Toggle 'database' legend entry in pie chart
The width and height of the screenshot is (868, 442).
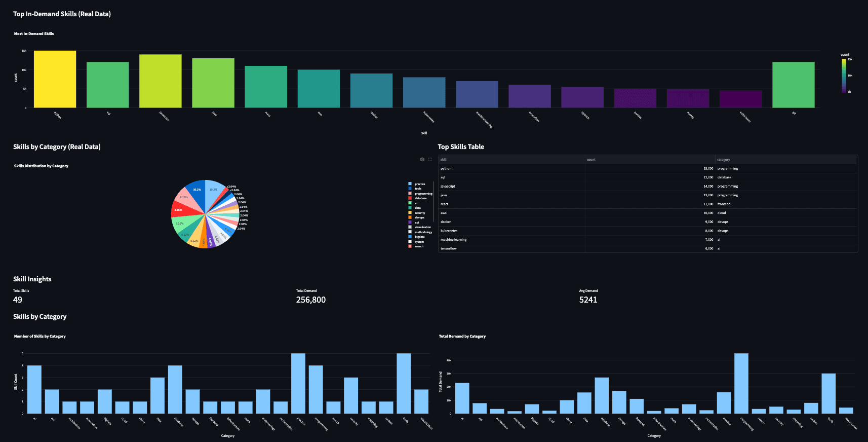tap(420, 198)
